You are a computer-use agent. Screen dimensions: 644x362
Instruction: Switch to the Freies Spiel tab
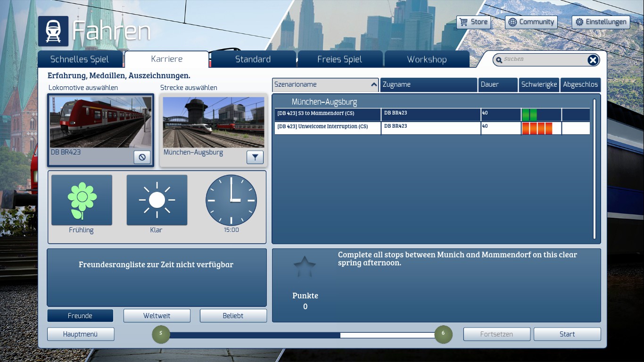pyautogui.click(x=340, y=59)
